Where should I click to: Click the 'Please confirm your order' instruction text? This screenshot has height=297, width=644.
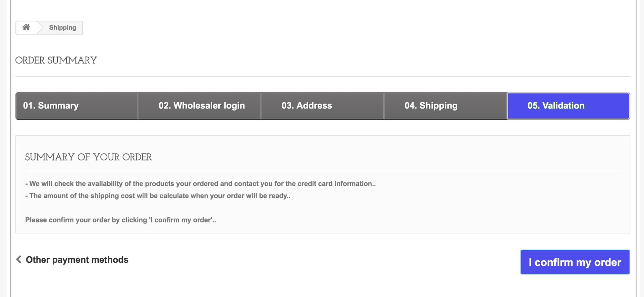120,220
